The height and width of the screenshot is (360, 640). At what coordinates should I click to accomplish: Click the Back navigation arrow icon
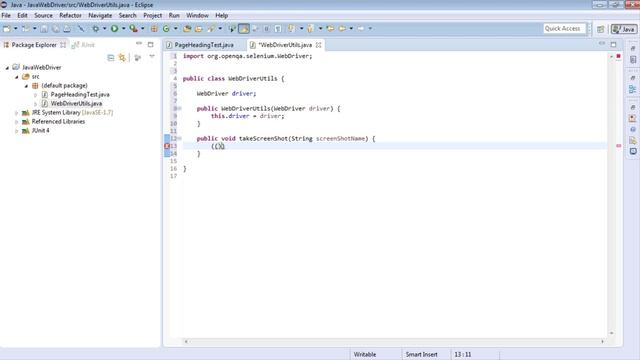pyautogui.click(x=342, y=29)
